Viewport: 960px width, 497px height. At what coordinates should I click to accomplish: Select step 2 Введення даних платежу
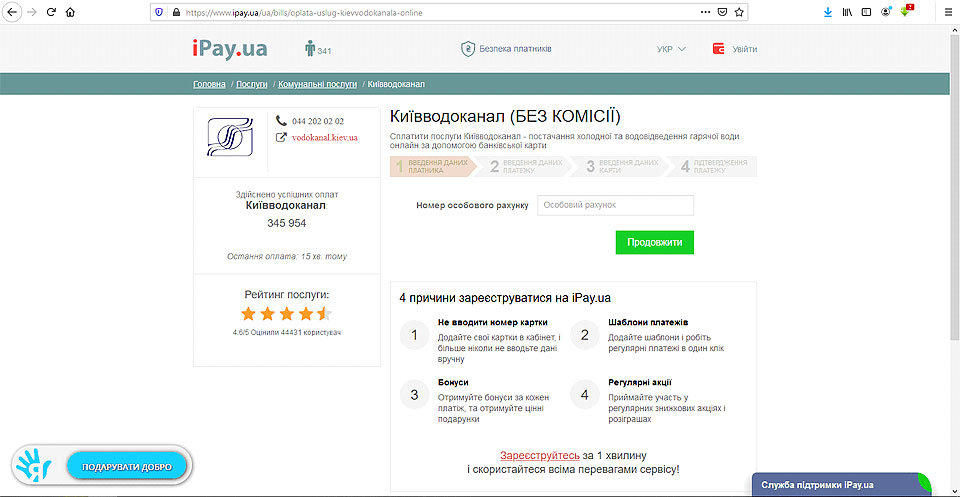tap(527, 166)
